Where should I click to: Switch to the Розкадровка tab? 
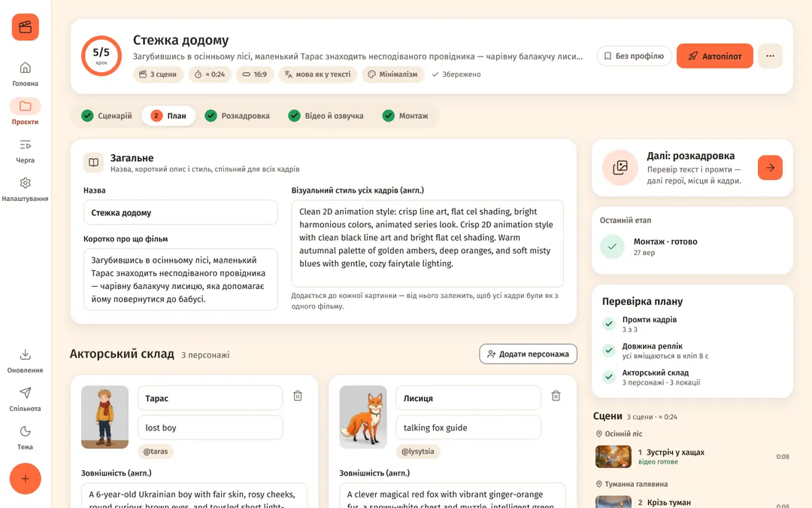pyautogui.click(x=237, y=116)
